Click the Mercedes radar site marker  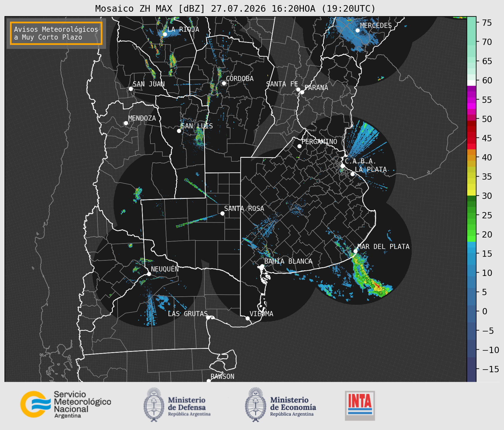(x=358, y=30)
